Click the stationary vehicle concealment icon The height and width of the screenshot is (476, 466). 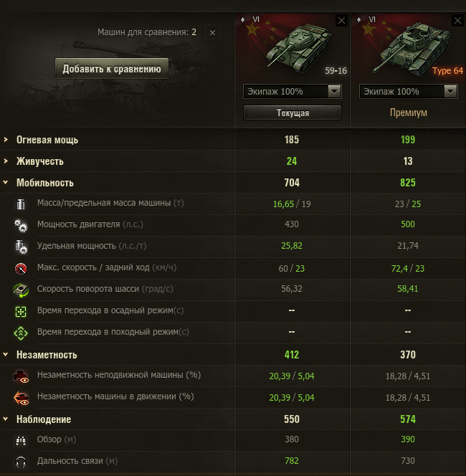tap(21, 376)
